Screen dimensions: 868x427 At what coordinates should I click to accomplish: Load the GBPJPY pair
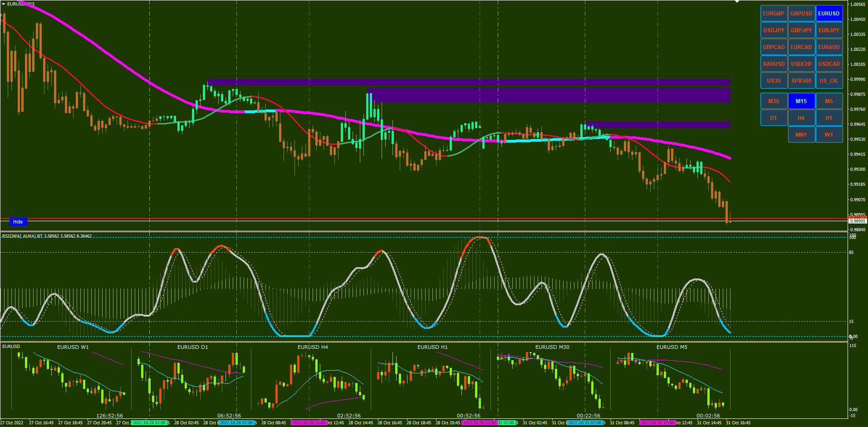tap(801, 30)
